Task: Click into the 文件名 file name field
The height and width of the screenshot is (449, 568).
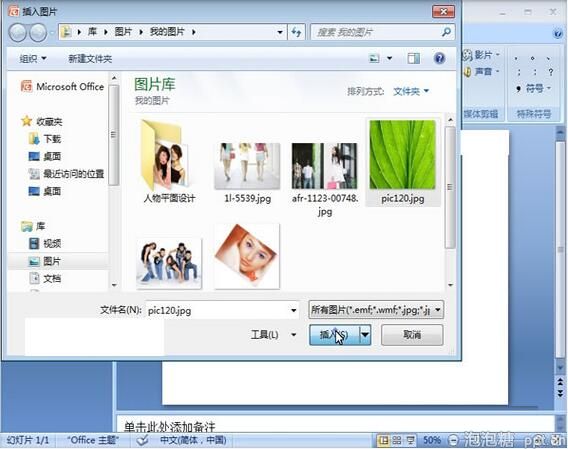Action: pos(217,311)
